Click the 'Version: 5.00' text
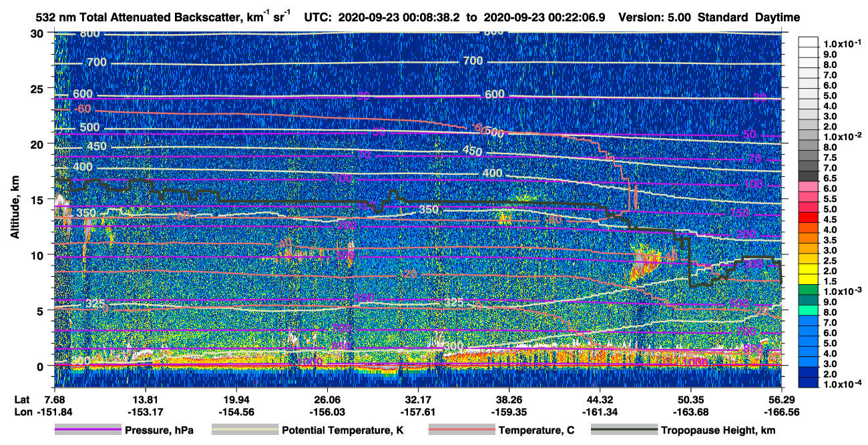Viewport: 868px width, 445px height. (x=654, y=18)
